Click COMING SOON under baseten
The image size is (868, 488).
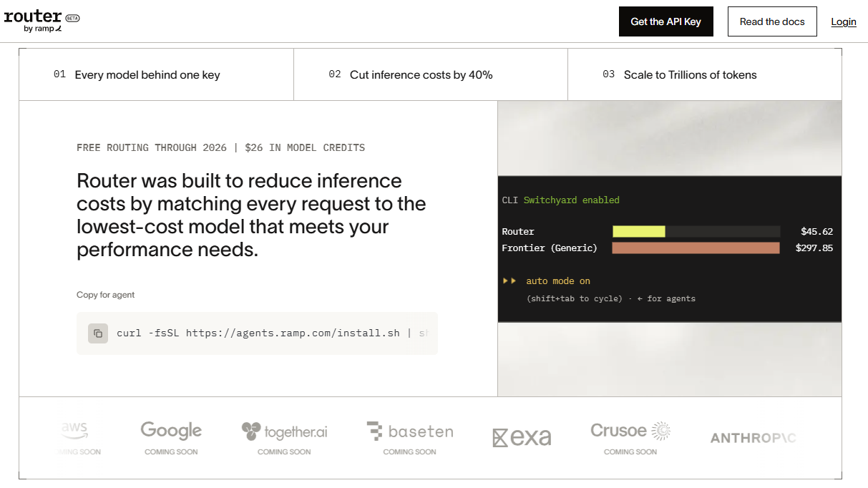[x=409, y=452]
